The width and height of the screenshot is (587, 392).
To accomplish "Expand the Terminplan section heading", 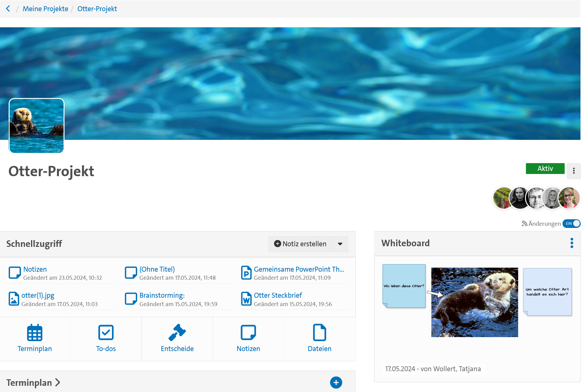I will (x=33, y=383).
